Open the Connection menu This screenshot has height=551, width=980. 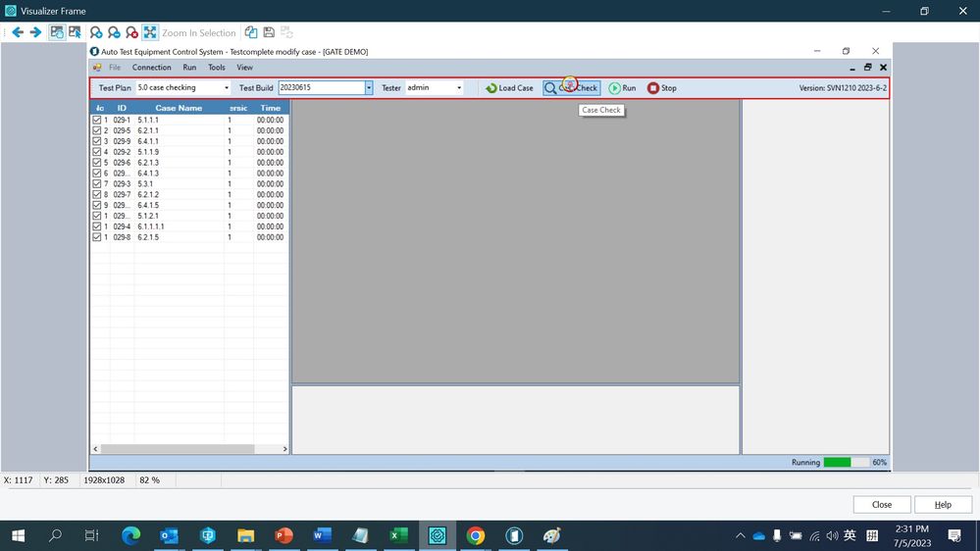(151, 68)
